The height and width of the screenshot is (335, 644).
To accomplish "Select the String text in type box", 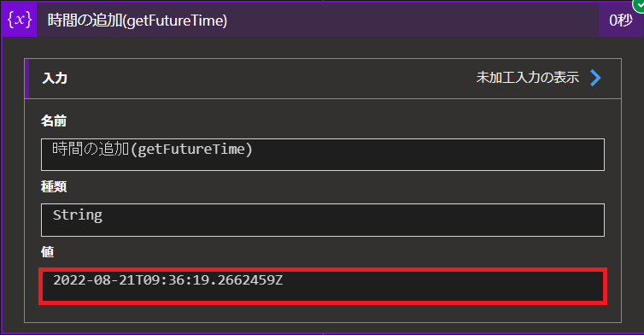I will tap(78, 215).
